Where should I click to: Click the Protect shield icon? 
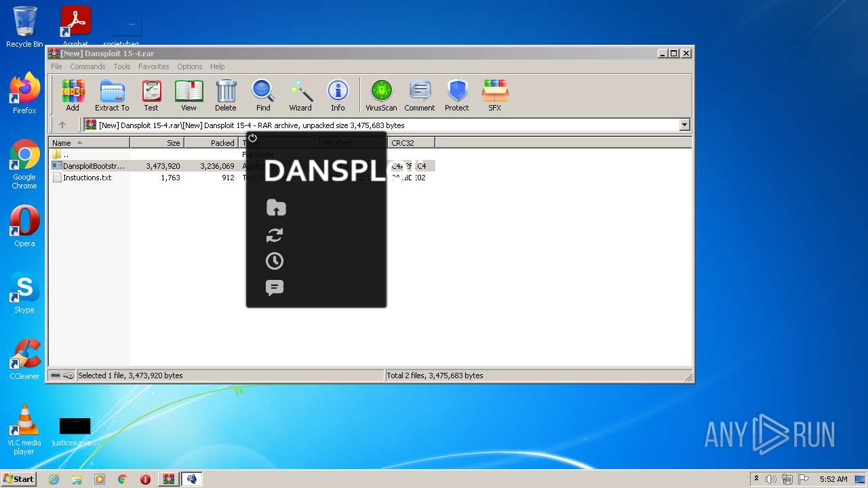pos(457,95)
